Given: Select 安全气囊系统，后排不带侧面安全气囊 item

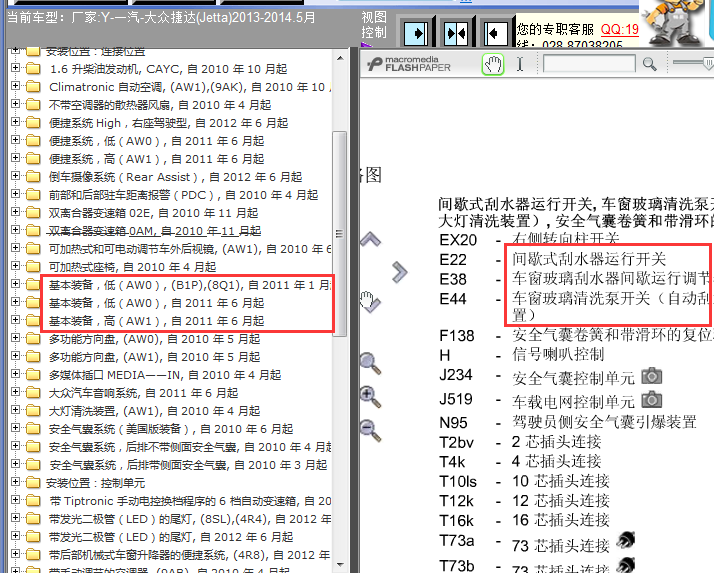Looking at the screenshot, I should 190,447.
